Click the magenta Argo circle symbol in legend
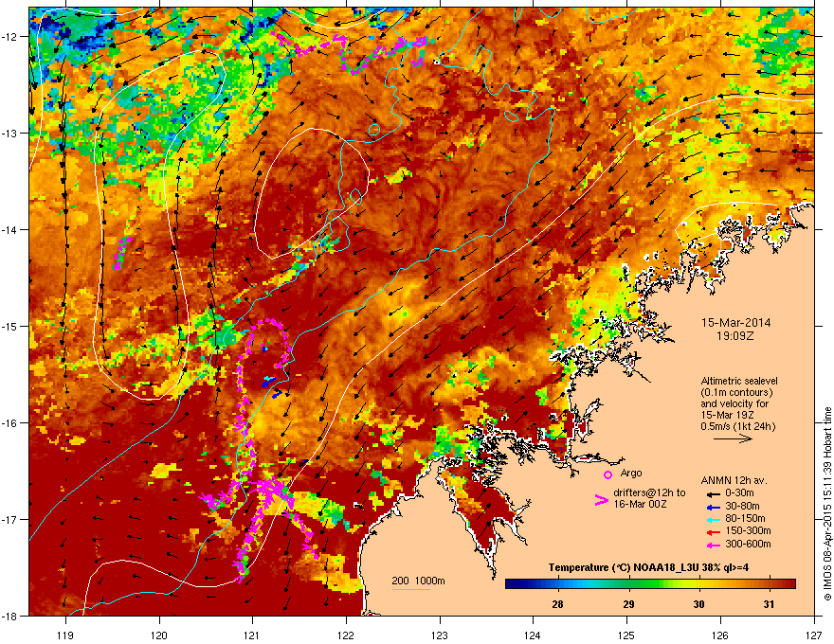 [x=607, y=475]
